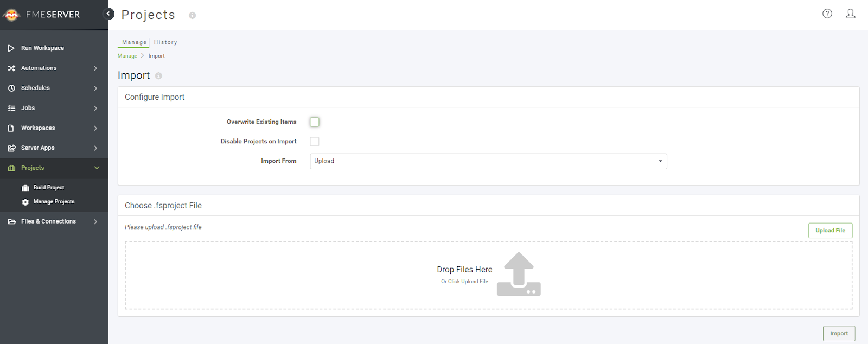868x344 pixels.
Task: Click the Manage breadcrumb link
Action: click(127, 56)
